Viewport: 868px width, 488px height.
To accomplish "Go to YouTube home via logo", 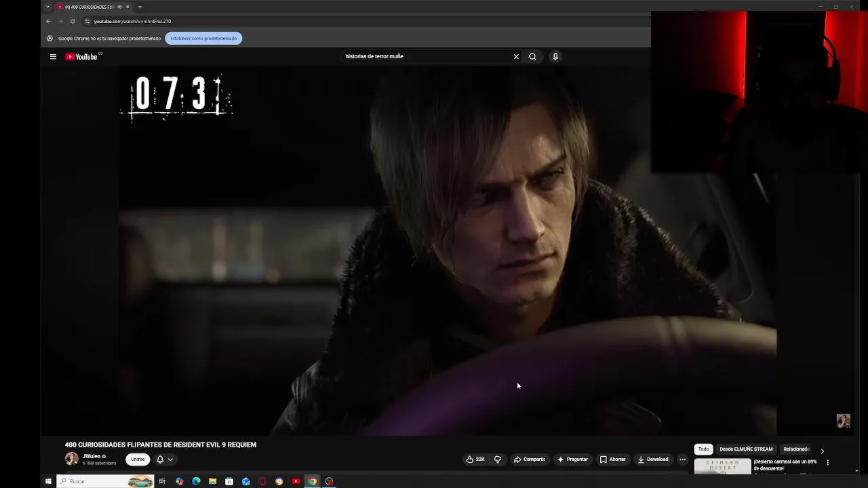I will 81,57.
